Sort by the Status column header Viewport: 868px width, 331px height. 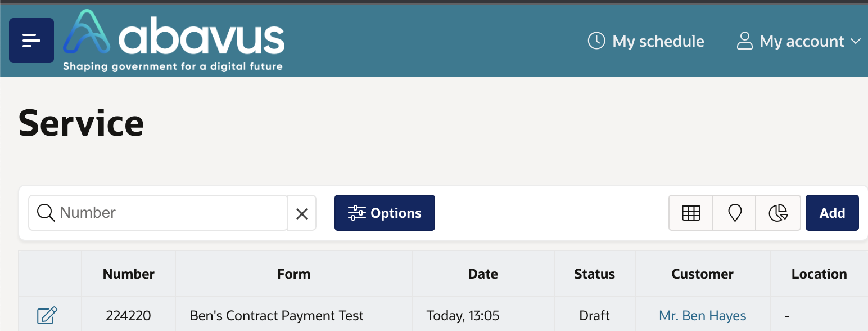[x=594, y=274]
